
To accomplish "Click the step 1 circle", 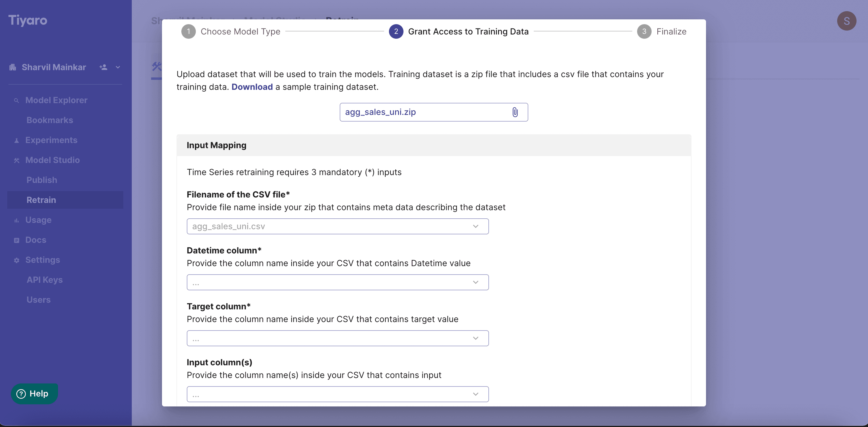I will [188, 31].
